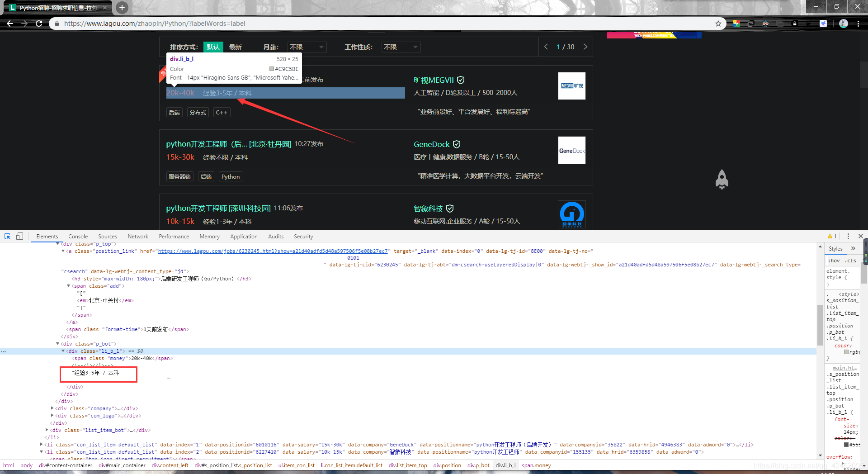Open a new browser tab
The height and width of the screenshot is (474, 868).
122,7
